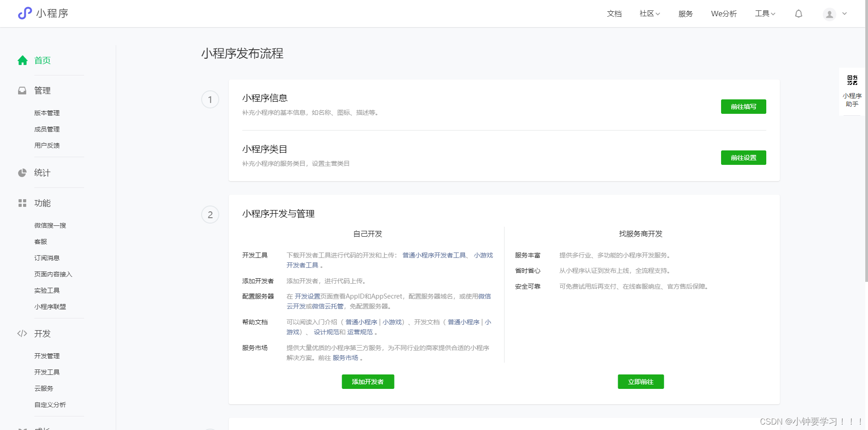Screen dimensions: 868x430
Task: Select 开发 in the sidebar
Action: (x=42, y=333)
